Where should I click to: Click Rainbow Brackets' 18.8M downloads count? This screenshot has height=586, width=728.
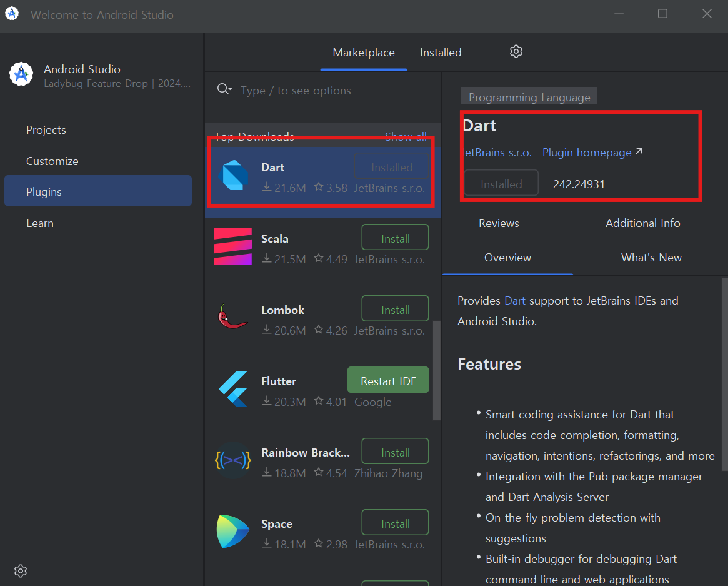click(284, 473)
